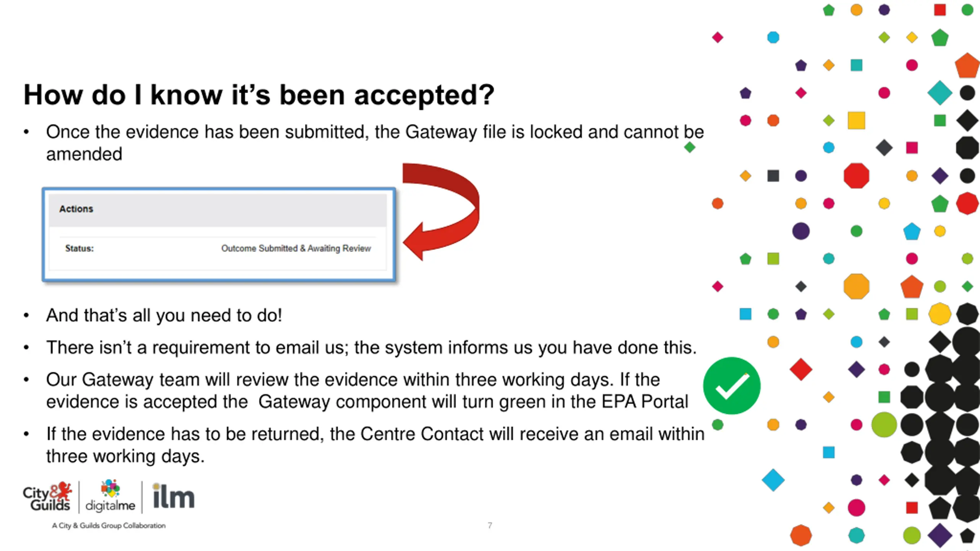Select the Outcome Submitted & Awaiting Review text
The width and height of the screenshot is (980, 551).
point(296,248)
